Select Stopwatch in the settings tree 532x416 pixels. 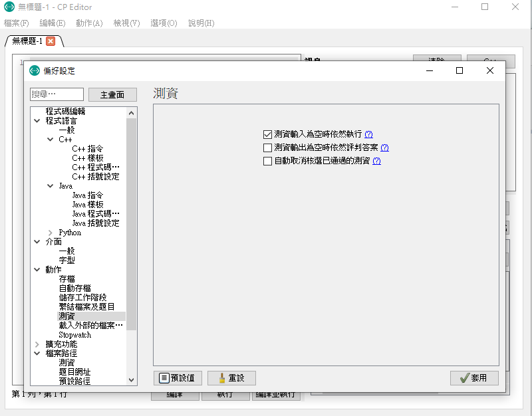point(74,335)
